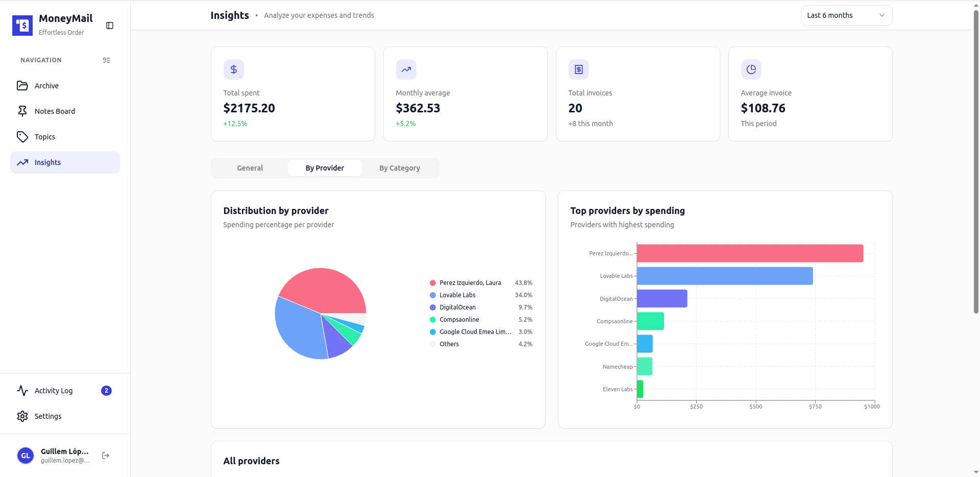The height and width of the screenshot is (477, 980).
Task: Click the Average invoice pie chart icon
Action: point(750,69)
